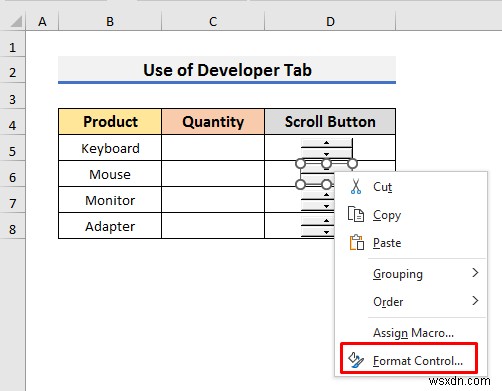Select column D header

point(330,22)
